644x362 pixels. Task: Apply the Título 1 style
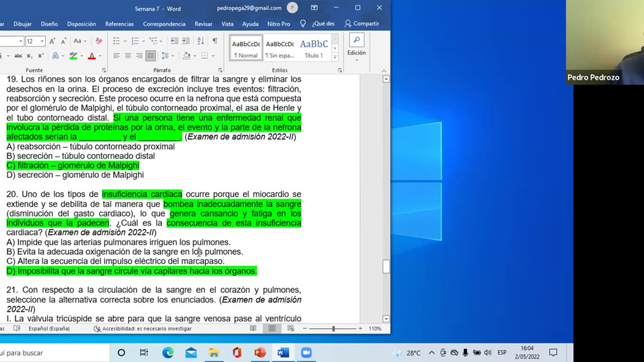coord(314,48)
